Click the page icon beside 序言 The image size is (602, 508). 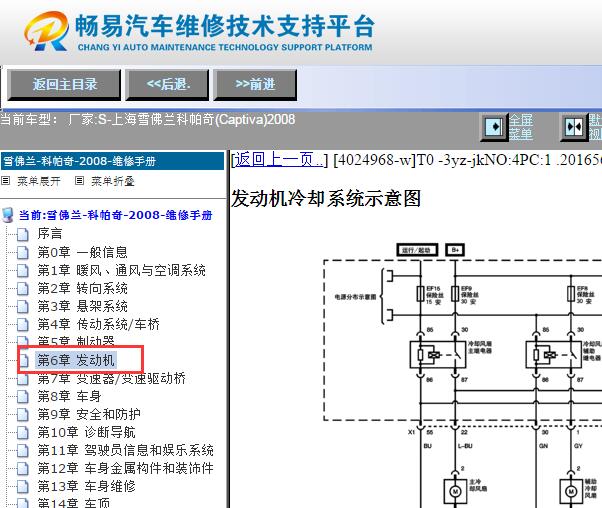click(23, 234)
